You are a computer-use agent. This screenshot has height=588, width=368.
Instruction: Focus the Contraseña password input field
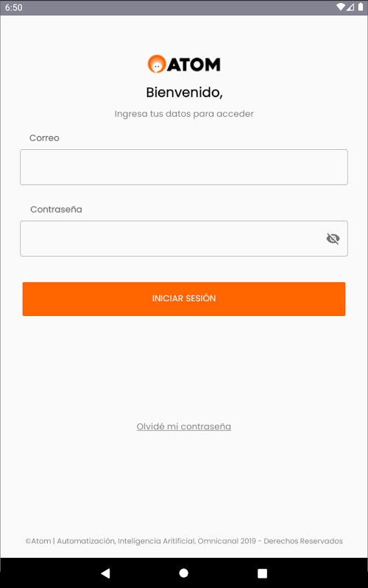click(x=184, y=238)
